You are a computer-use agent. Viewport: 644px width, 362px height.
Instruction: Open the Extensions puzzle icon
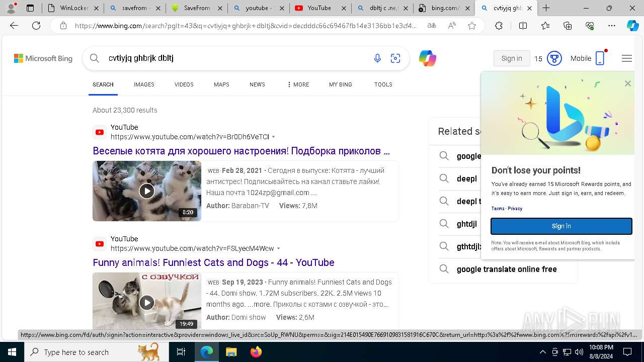pyautogui.click(x=499, y=26)
